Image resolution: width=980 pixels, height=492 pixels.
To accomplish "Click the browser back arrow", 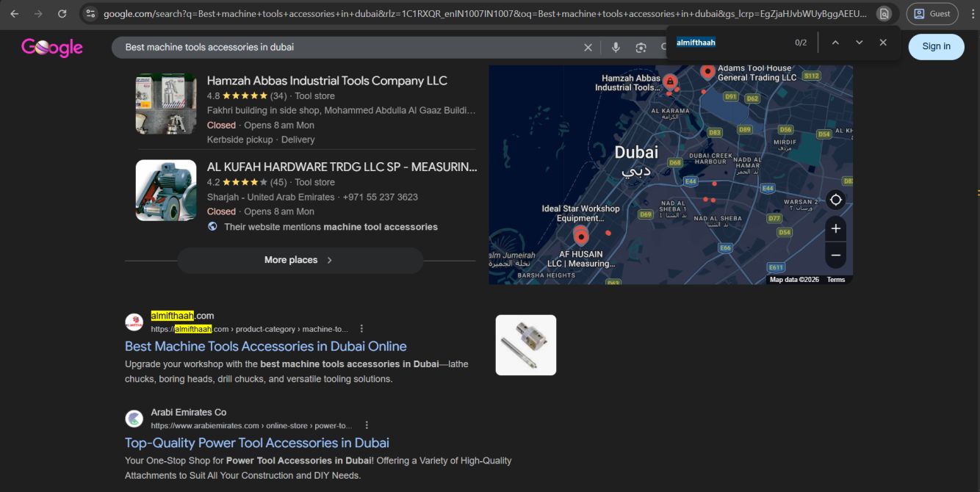I will tap(15, 14).
